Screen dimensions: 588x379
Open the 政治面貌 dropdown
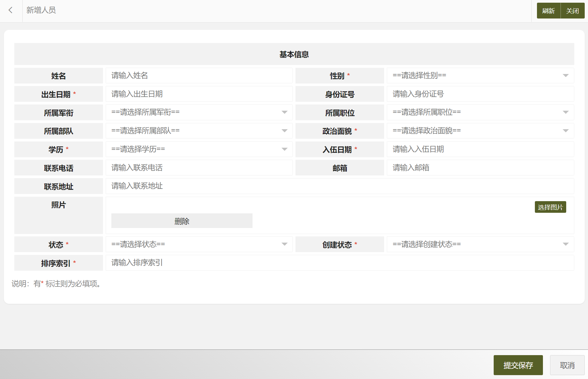480,131
